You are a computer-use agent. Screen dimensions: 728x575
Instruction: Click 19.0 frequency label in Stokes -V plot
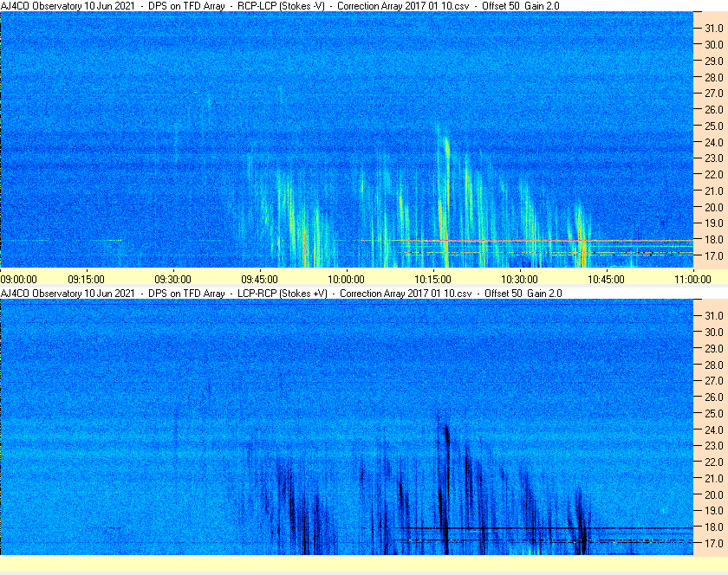[x=714, y=223]
